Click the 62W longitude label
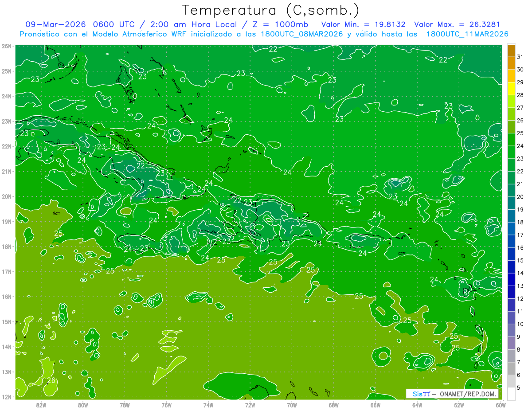The height and width of the screenshot is (411, 532). [459, 404]
